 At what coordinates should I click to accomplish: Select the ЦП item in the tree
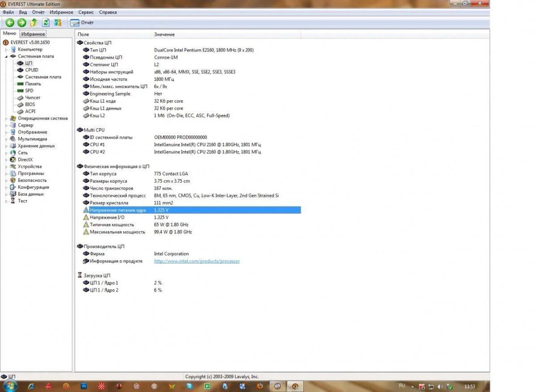click(x=29, y=63)
